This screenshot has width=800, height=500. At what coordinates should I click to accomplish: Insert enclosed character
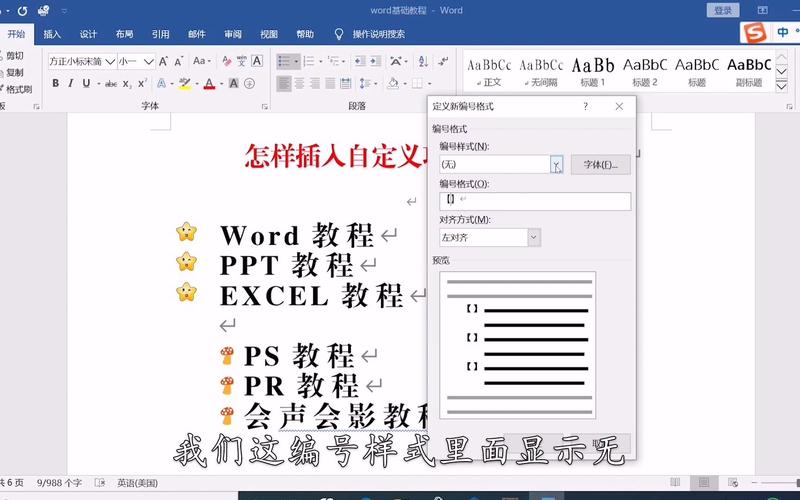(249, 83)
